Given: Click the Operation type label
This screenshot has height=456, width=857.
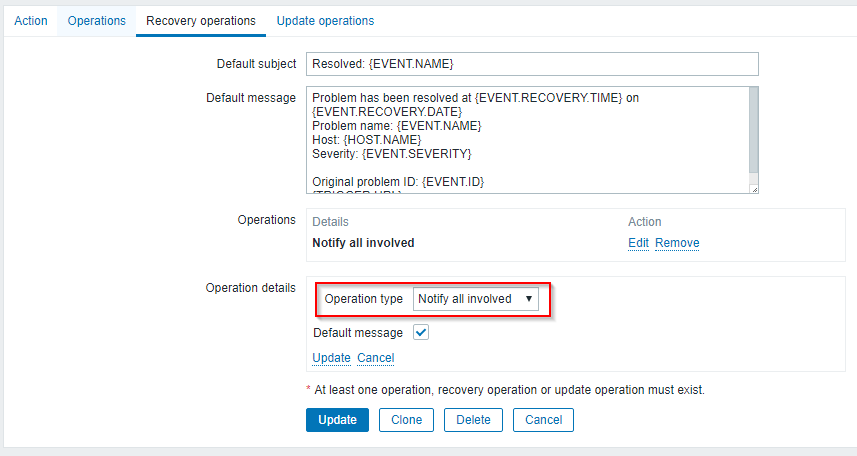Looking at the screenshot, I should pos(364,299).
